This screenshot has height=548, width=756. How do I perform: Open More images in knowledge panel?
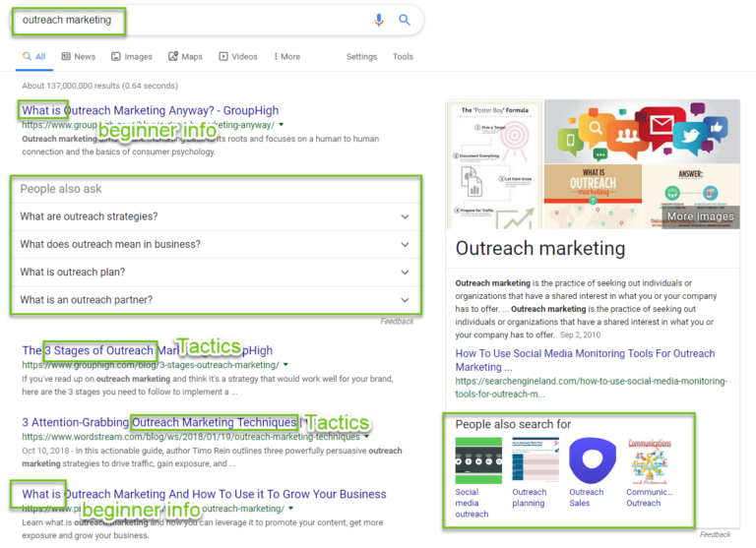click(700, 216)
